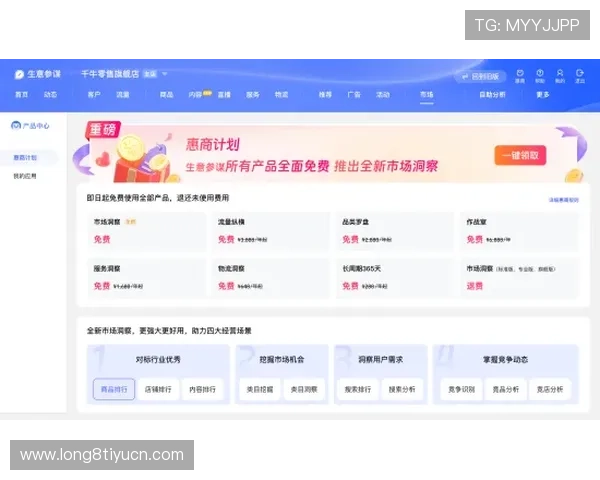Open the 广告 nav tab
Image resolution: width=600 pixels, height=480 pixels.
[354, 95]
